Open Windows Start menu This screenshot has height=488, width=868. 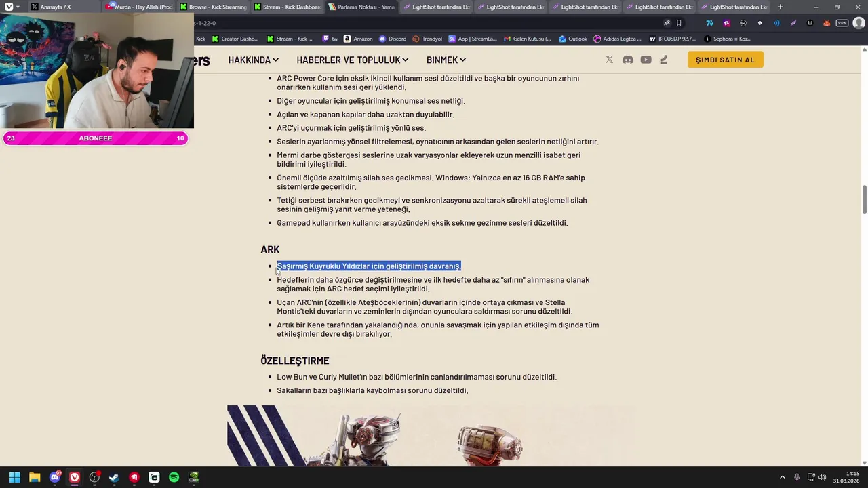click(14, 477)
